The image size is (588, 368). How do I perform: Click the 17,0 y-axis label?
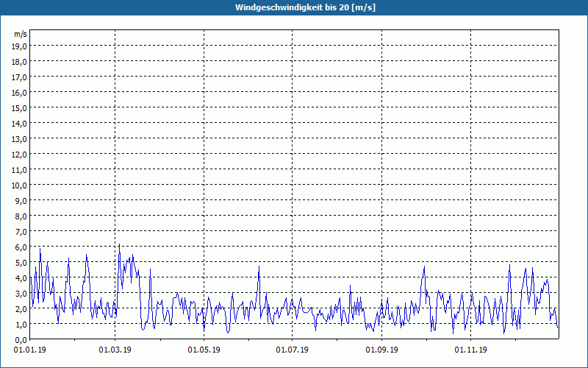[x=20, y=77]
